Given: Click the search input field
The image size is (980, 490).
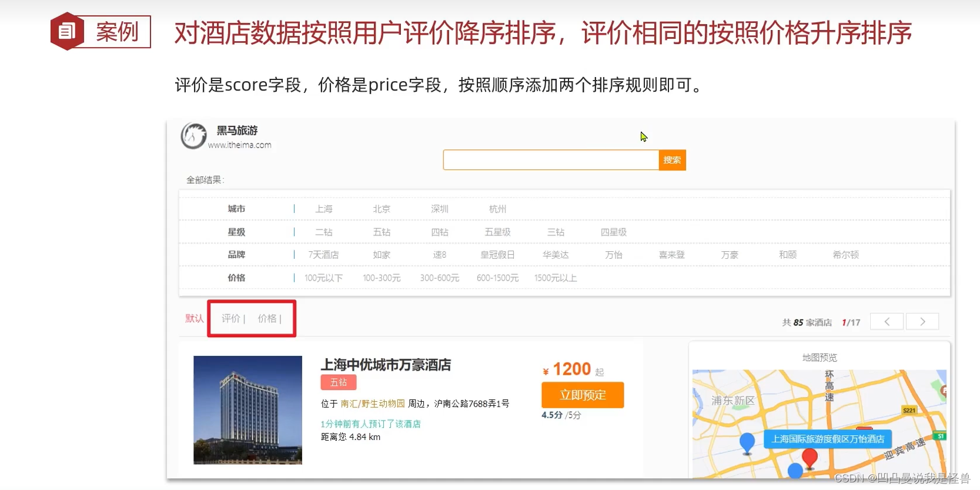Looking at the screenshot, I should pyautogui.click(x=551, y=160).
